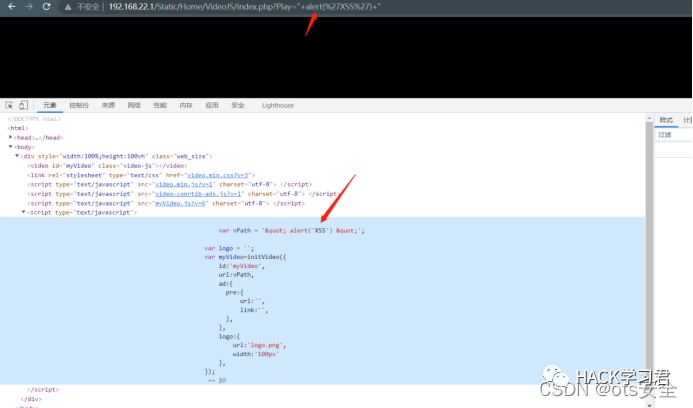Open the 应用 (Application) tab
The width and height of the screenshot is (693, 408).
tap(212, 105)
